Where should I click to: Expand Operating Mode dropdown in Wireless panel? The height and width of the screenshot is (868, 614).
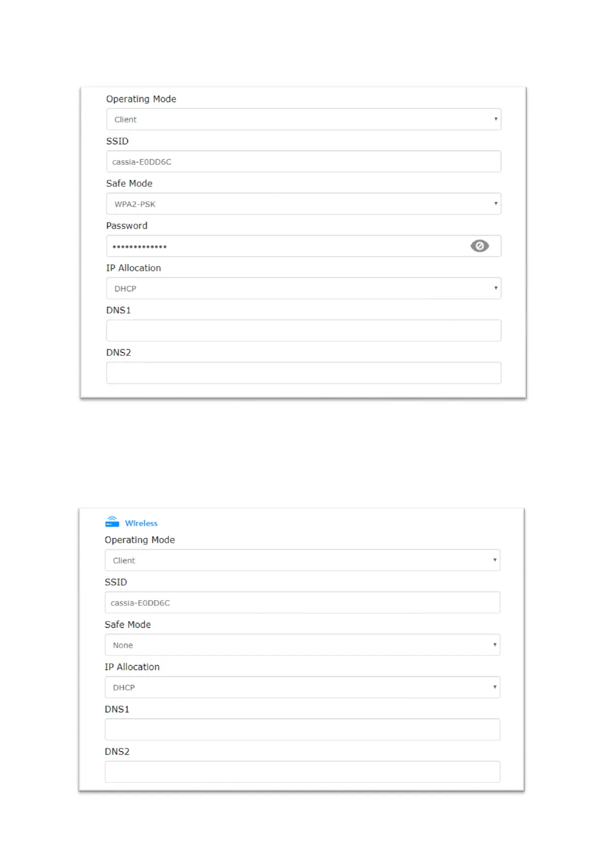[x=302, y=560]
